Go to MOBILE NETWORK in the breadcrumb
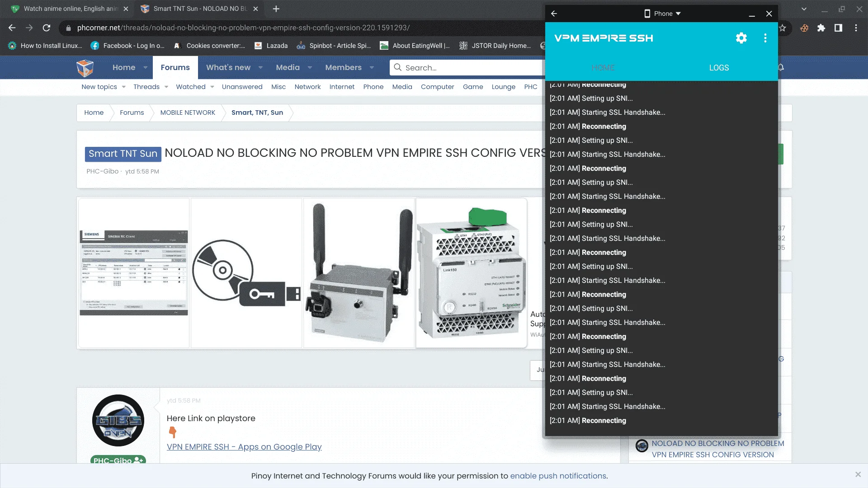Viewport: 868px width, 488px height. [x=188, y=113]
